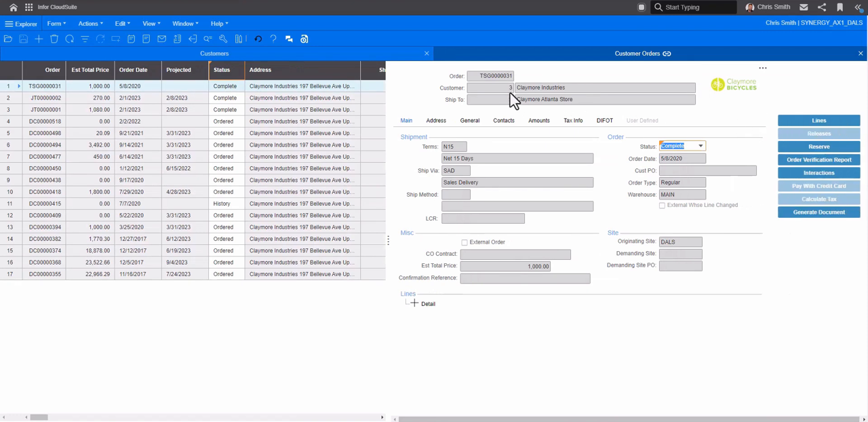Image resolution: width=868 pixels, height=422 pixels.
Task: Click the Order Verification Report button
Action: [819, 160]
